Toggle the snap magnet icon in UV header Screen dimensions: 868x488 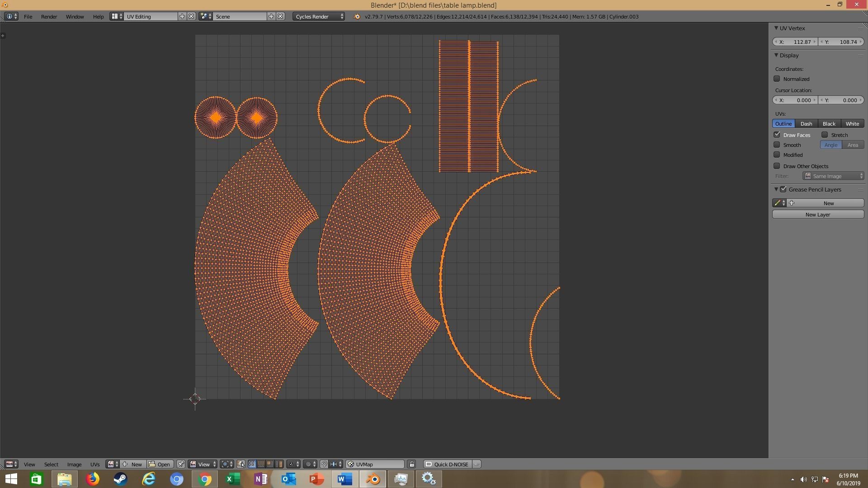(324, 464)
